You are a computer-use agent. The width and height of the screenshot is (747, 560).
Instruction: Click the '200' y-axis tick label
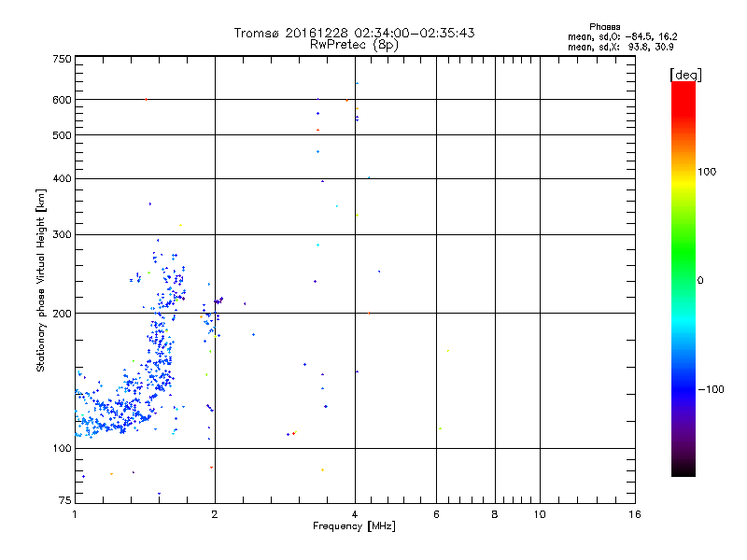click(62, 314)
